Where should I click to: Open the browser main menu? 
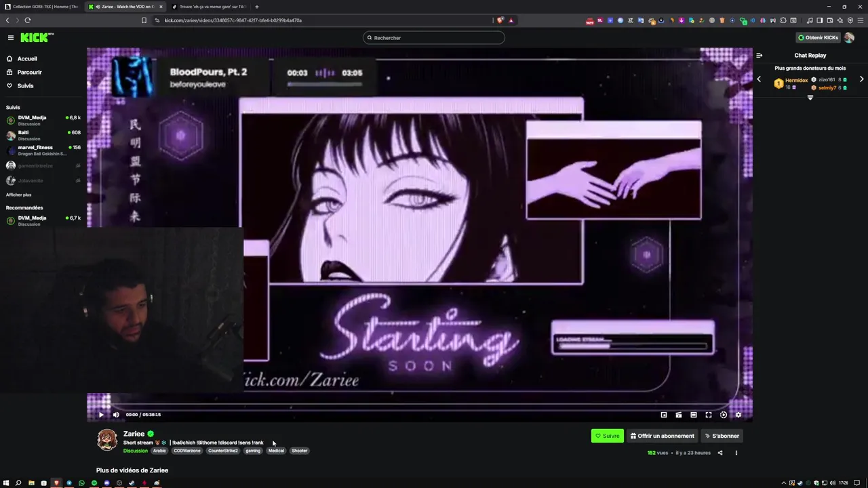point(861,20)
